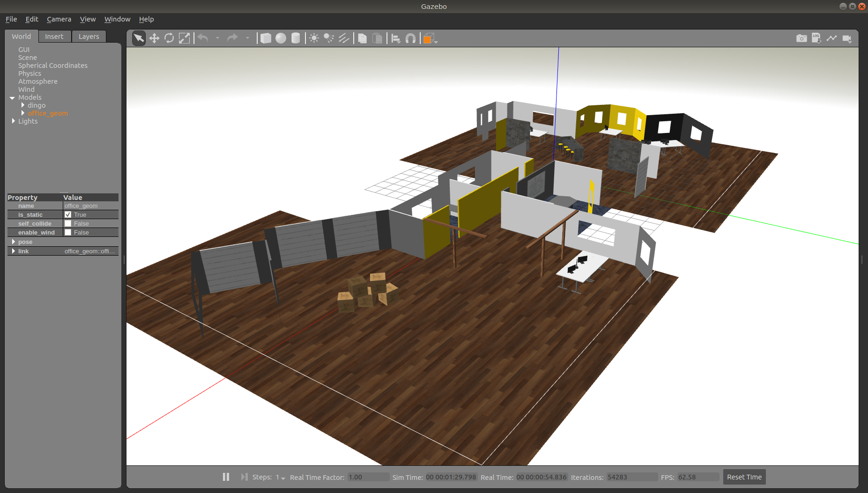Insert a sphere shape
The width and height of the screenshot is (868, 493).
[x=281, y=38]
